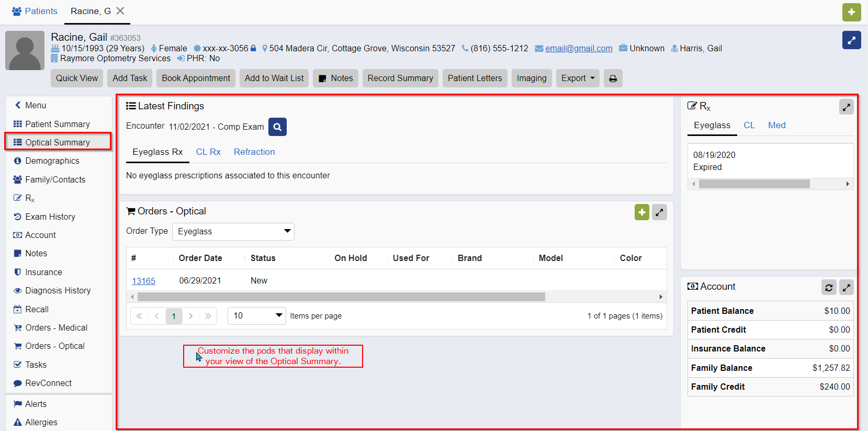Open Orders - Optical in sidebar
Image resolution: width=868 pixels, height=431 pixels.
point(59,346)
